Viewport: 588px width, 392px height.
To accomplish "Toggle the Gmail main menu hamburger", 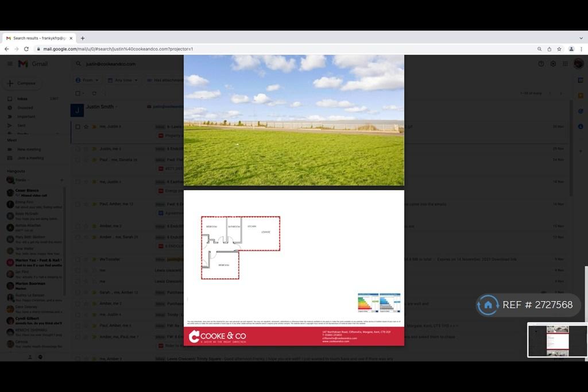I will coord(10,64).
